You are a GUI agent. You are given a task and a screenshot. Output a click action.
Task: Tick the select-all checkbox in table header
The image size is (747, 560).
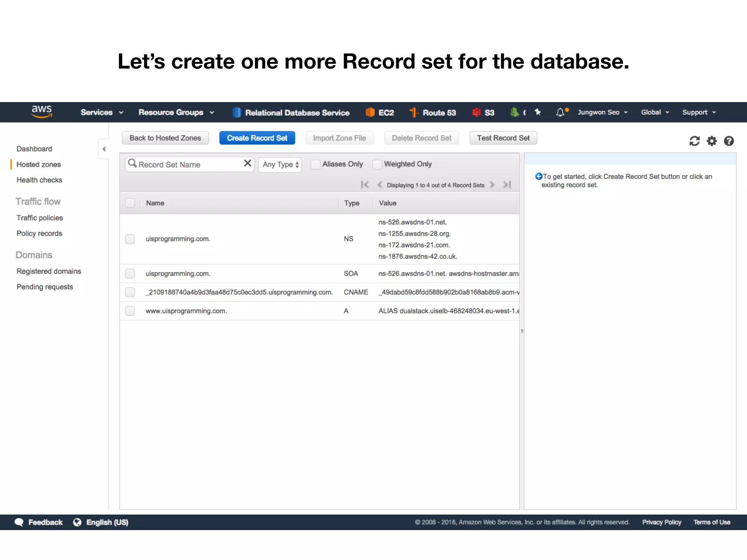[130, 203]
